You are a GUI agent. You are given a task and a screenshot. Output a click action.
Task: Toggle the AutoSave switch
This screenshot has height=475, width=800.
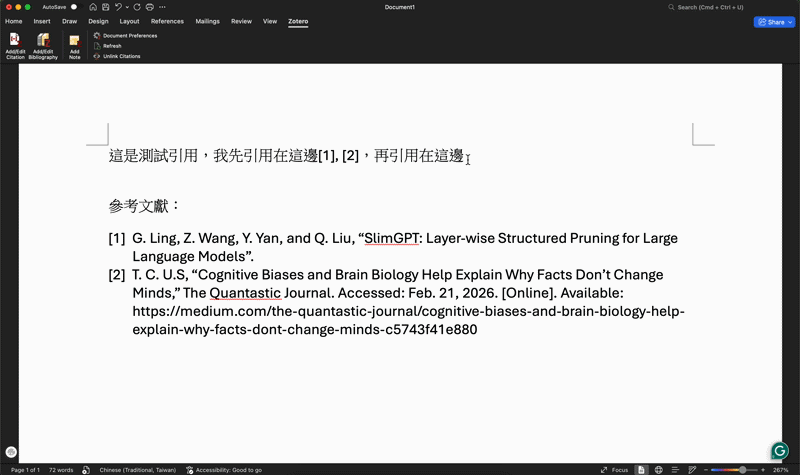[73, 7]
